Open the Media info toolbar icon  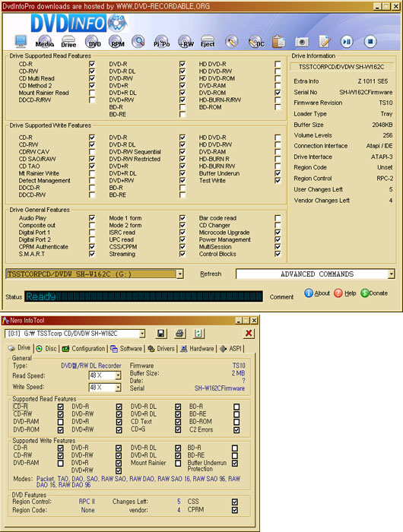coord(44,41)
